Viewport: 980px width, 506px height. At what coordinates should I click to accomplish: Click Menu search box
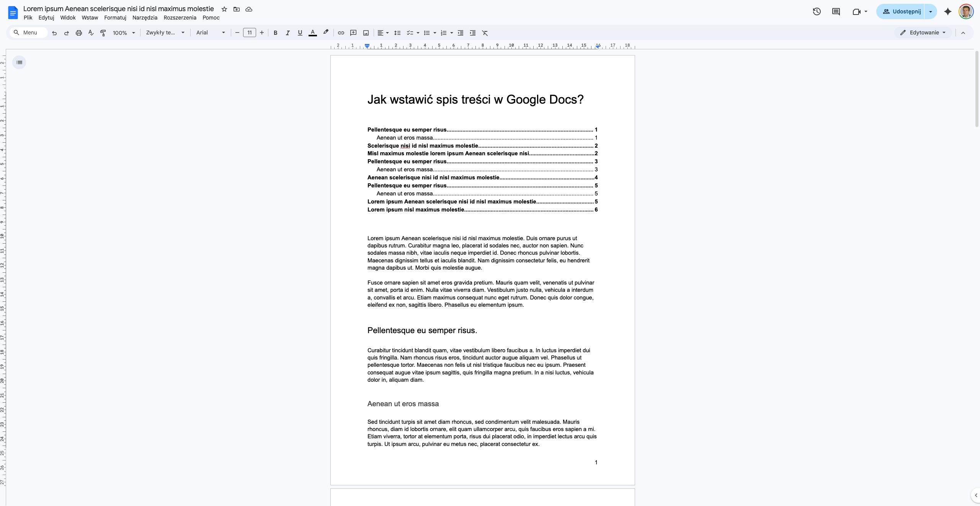pos(29,33)
